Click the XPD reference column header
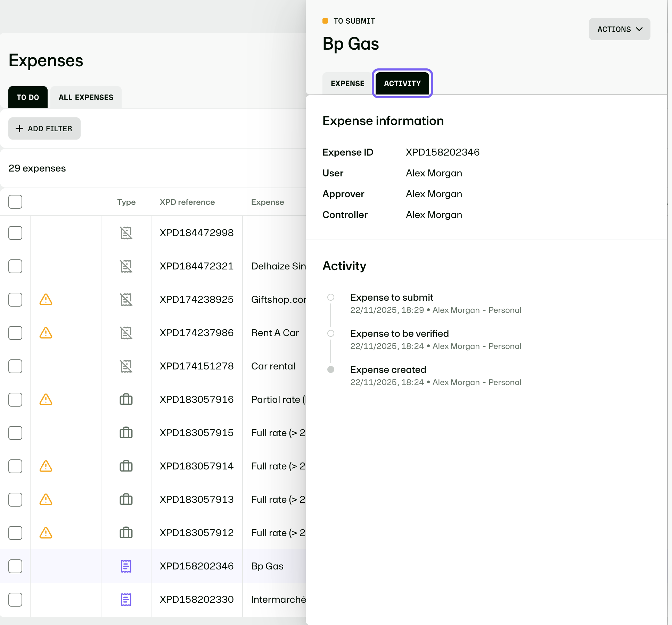The image size is (672, 625). coord(187,202)
